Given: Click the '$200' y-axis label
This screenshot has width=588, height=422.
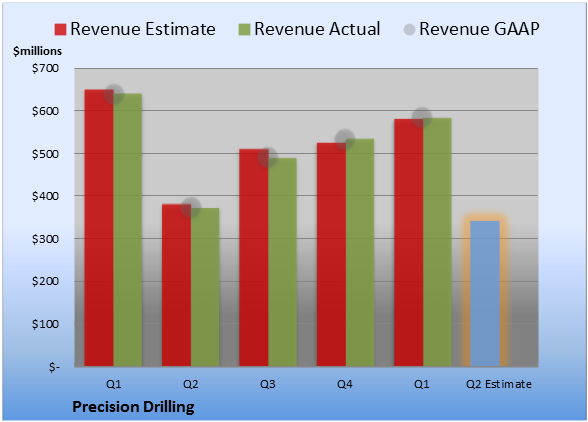Looking at the screenshot, I should coord(45,281).
